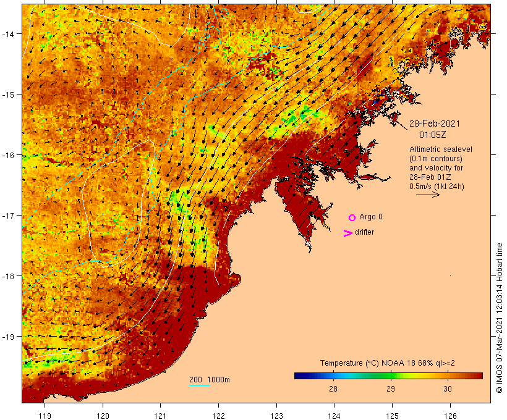Viewport: 507px width, 420px height.
Task: Click the -19 latitude axis label
Action: click(8, 337)
